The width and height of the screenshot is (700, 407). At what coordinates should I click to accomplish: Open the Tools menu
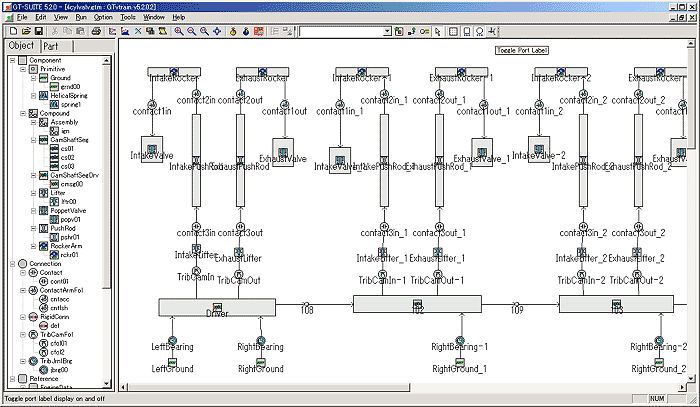pos(128,17)
